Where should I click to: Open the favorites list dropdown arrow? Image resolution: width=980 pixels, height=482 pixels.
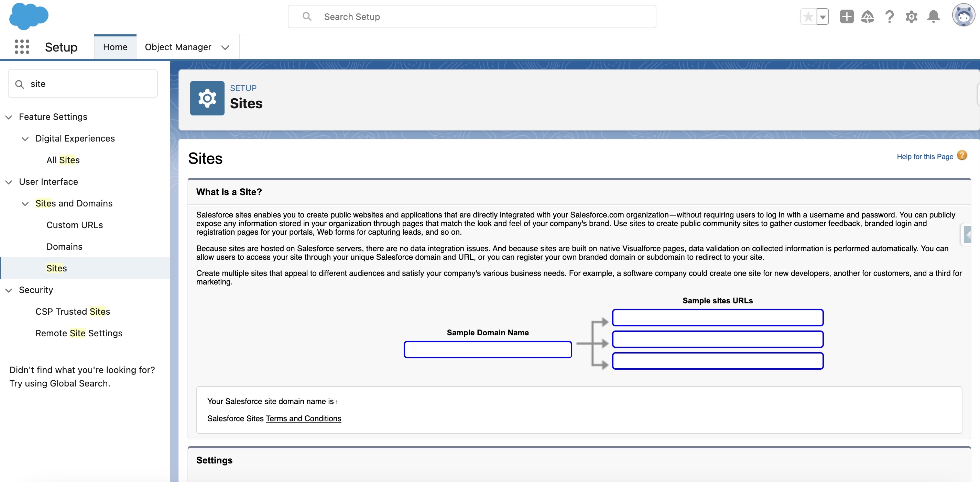[x=823, y=17]
